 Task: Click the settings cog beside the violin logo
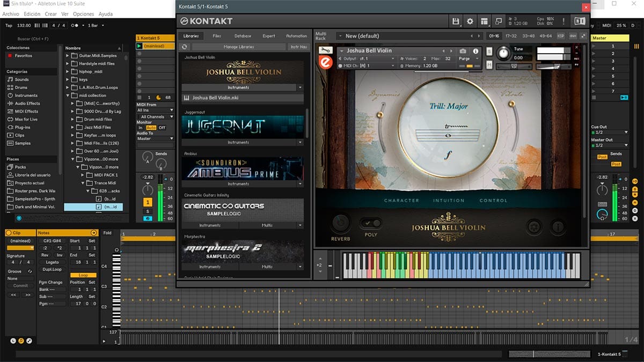coord(534,227)
